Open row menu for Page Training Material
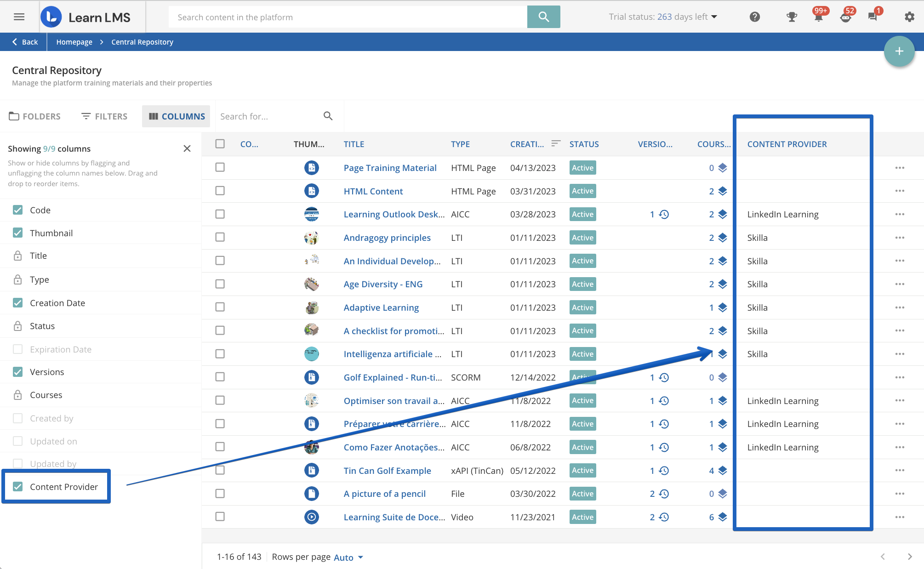 pyautogui.click(x=900, y=168)
